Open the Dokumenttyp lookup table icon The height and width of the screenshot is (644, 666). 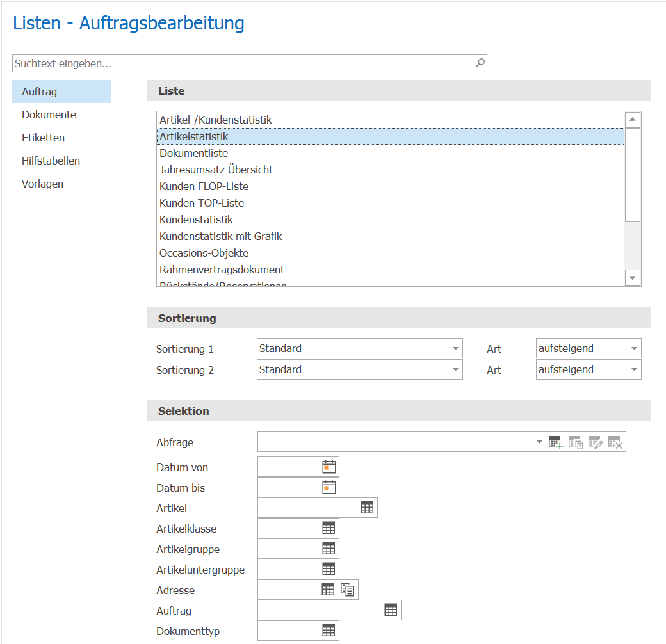(x=329, y=631)
